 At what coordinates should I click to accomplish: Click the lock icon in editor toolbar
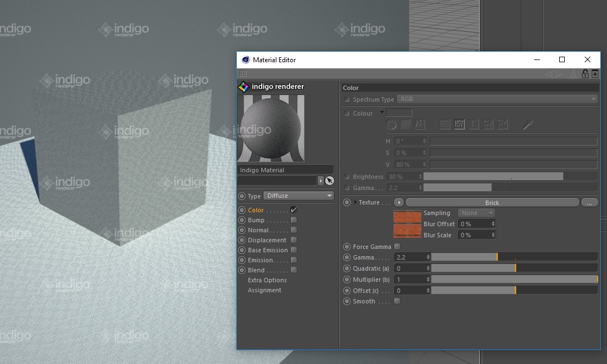[585, 74]
